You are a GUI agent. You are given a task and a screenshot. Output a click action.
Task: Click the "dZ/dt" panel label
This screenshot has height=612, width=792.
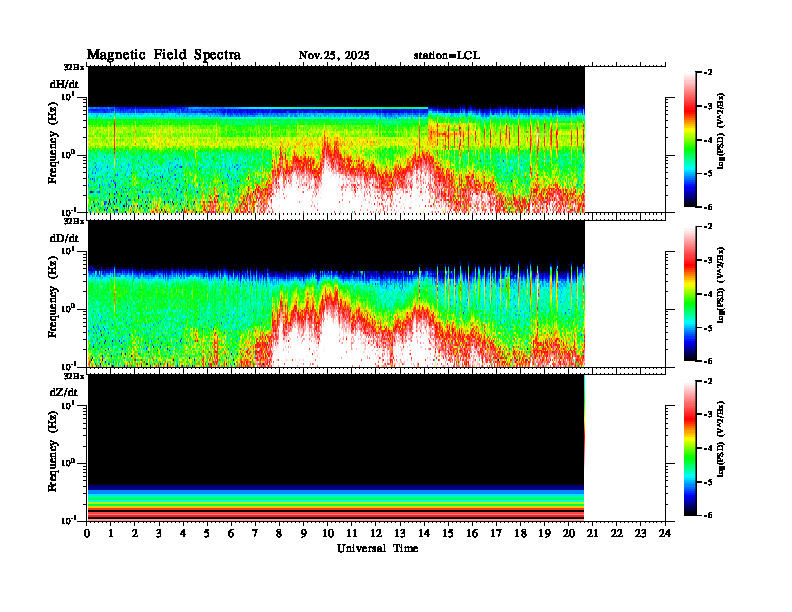click(64, 392)
